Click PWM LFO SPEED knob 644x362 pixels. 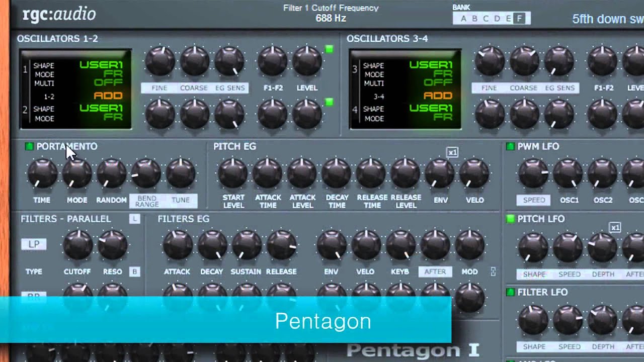pyautogui.click(x=534, y=173)
